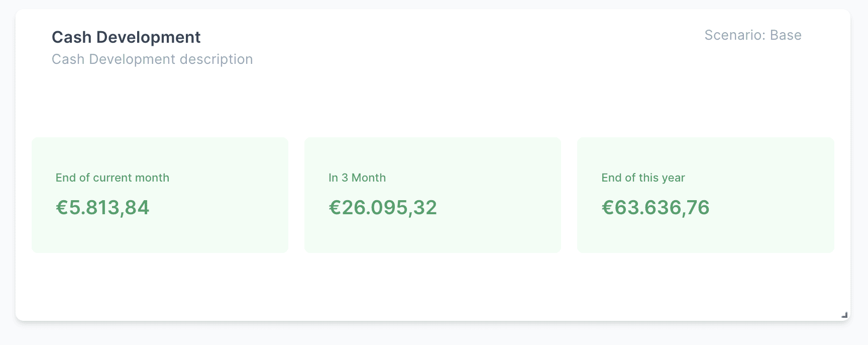
Task: Click the End of this year label
Action: pyautogui.click(x=643, y=178)
